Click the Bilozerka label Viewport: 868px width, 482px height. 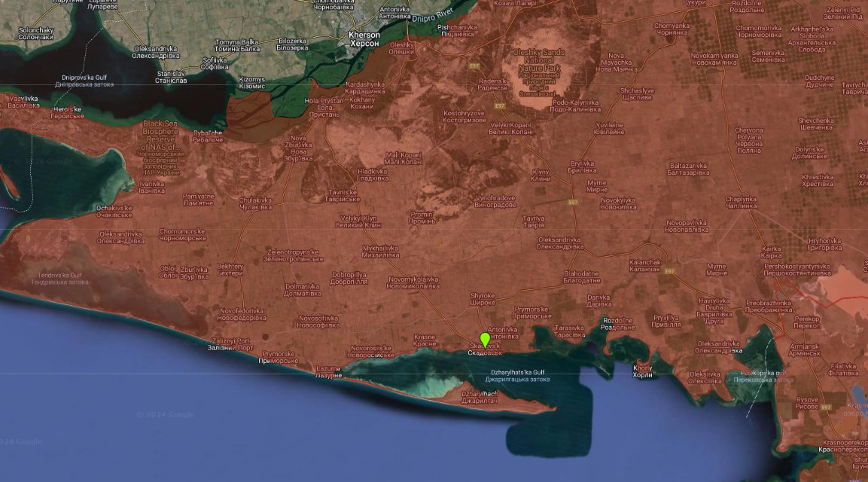click(x=293, y=44)
